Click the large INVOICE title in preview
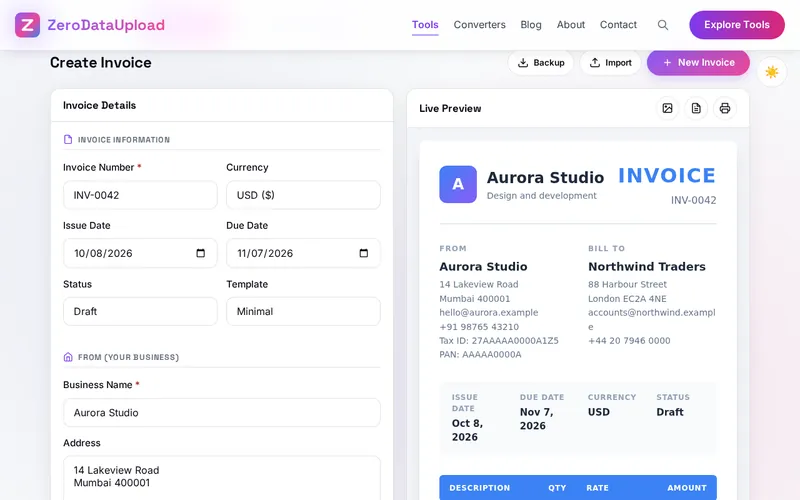This screenshot has height=500, width=800. click(x=667, y=176)
